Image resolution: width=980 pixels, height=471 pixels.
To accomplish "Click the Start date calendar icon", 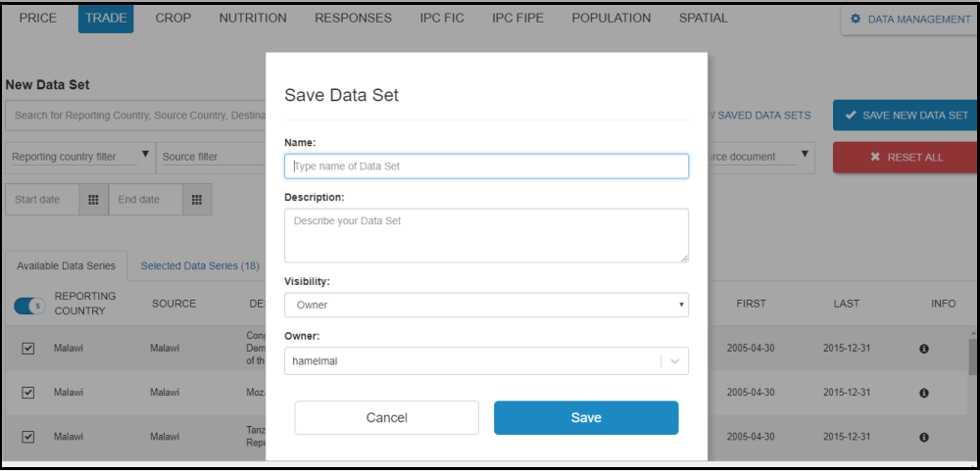I will click(x=93, y=200).
